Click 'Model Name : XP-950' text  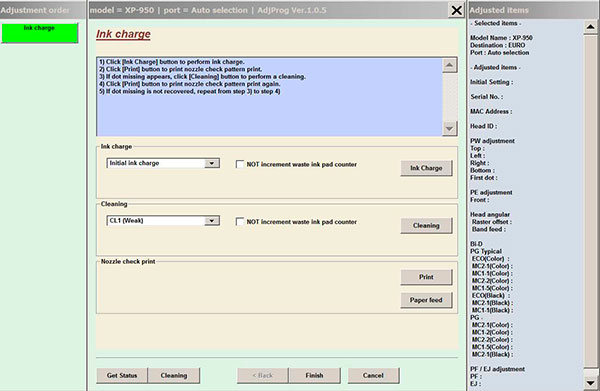pos(501,38)
